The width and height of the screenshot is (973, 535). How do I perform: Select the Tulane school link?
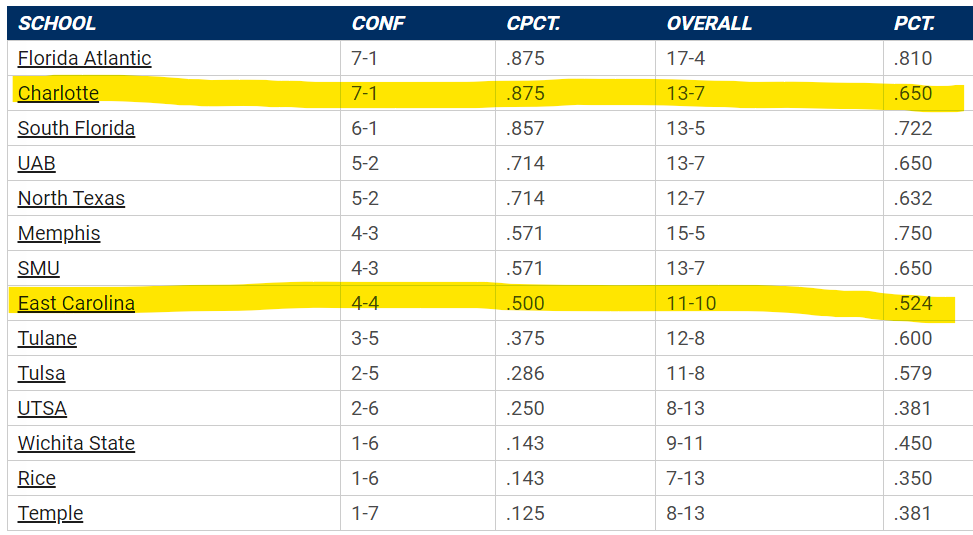[47, 338]
